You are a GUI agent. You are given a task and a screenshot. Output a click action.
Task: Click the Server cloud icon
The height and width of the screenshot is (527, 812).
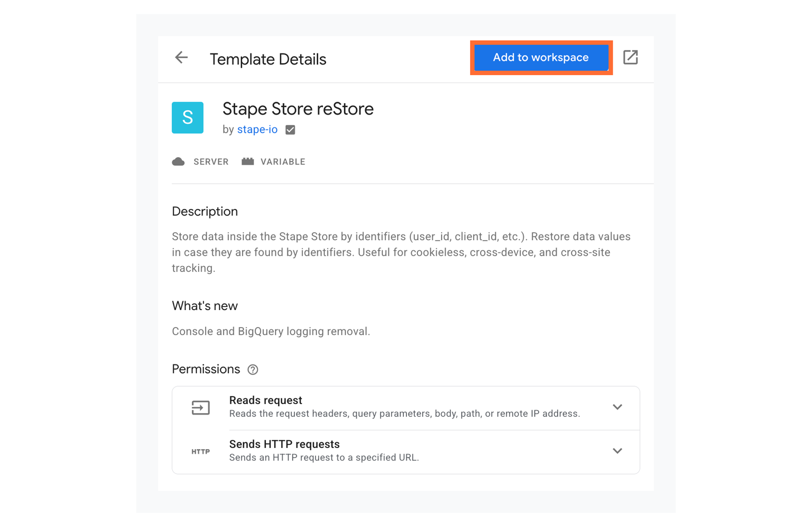tap(178, 162)
